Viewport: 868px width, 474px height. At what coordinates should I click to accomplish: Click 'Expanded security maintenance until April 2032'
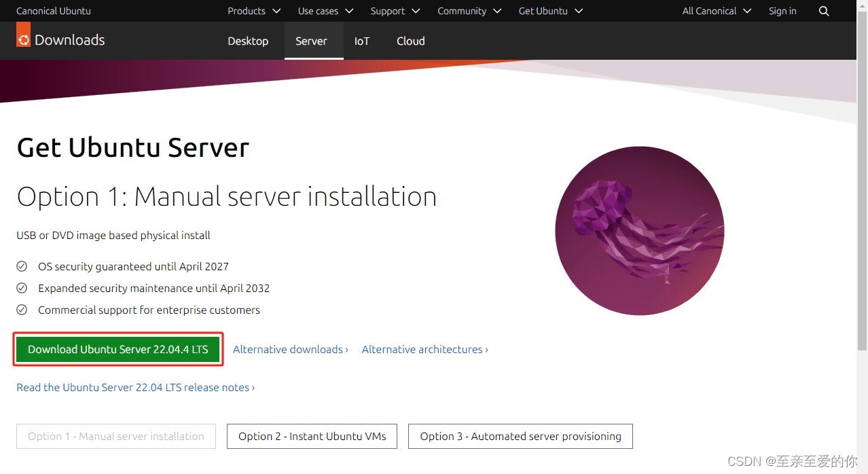pos(154,289)
